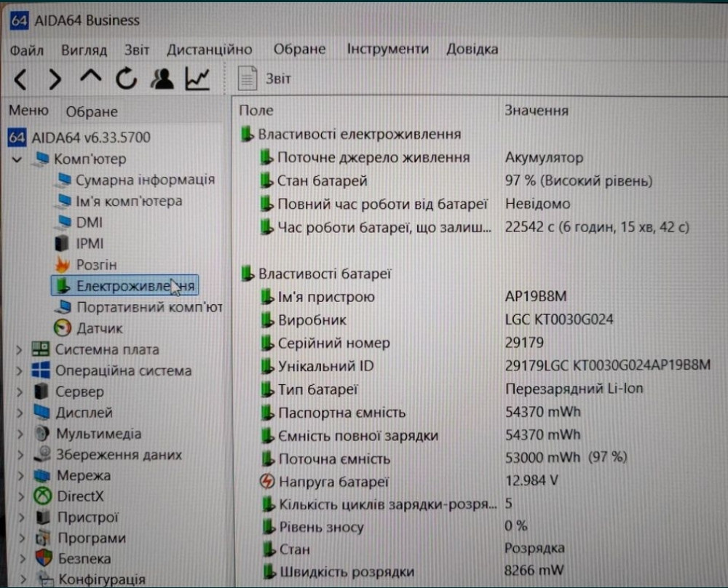Open the Інструменти menu
The width and height of the screenshot is (728, 588).
tap(387, 49)
